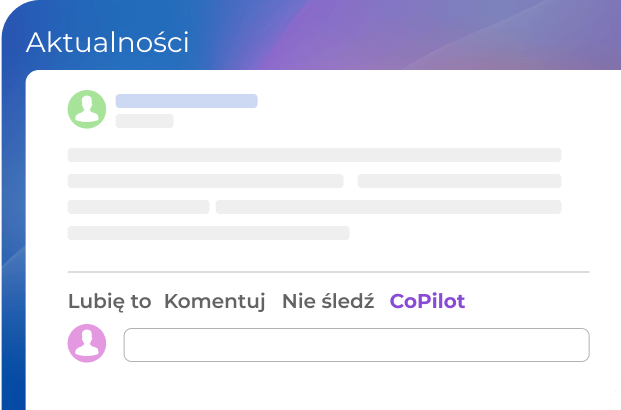This screenshot has height=410, width=621.
Task: Click the long right segment of the third text line
Action: [x=388, y=207]
